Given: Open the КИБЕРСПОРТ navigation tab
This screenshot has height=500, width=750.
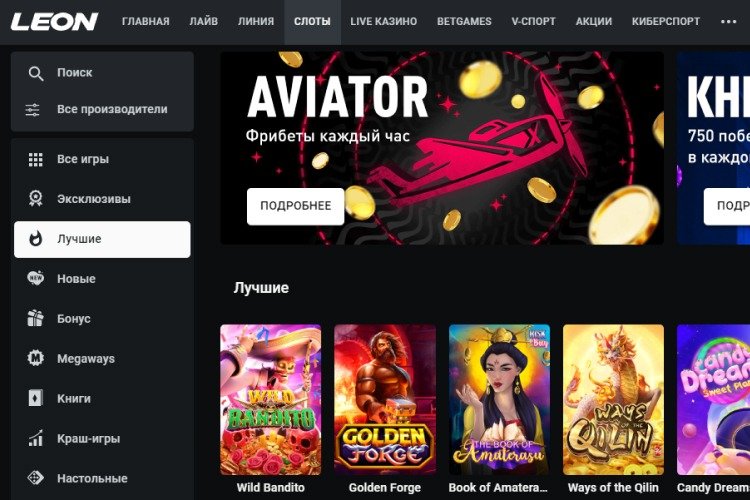Looking at the screenshot, I should pyautogui.click(x=665, y=22).
